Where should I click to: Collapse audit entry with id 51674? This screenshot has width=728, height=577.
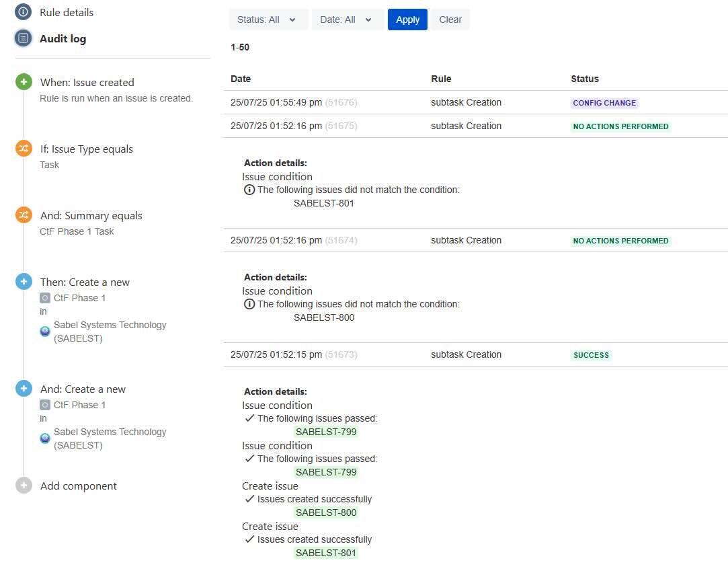coord(475,240)
